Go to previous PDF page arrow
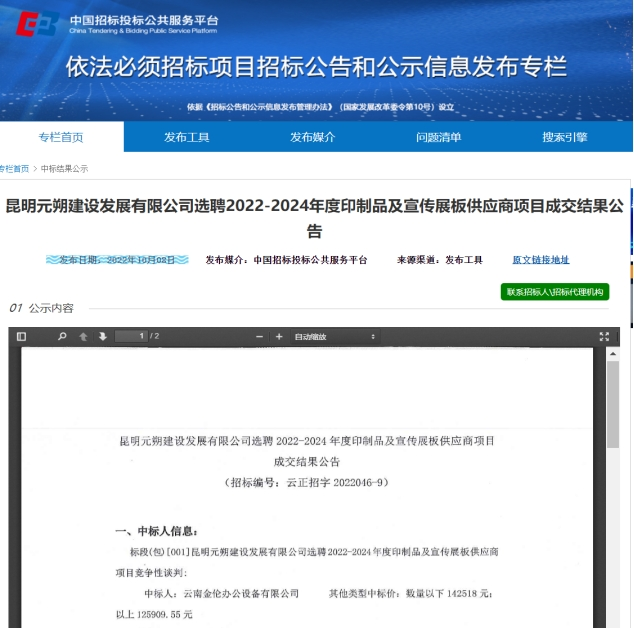634x628 pixels. [84, 337]
